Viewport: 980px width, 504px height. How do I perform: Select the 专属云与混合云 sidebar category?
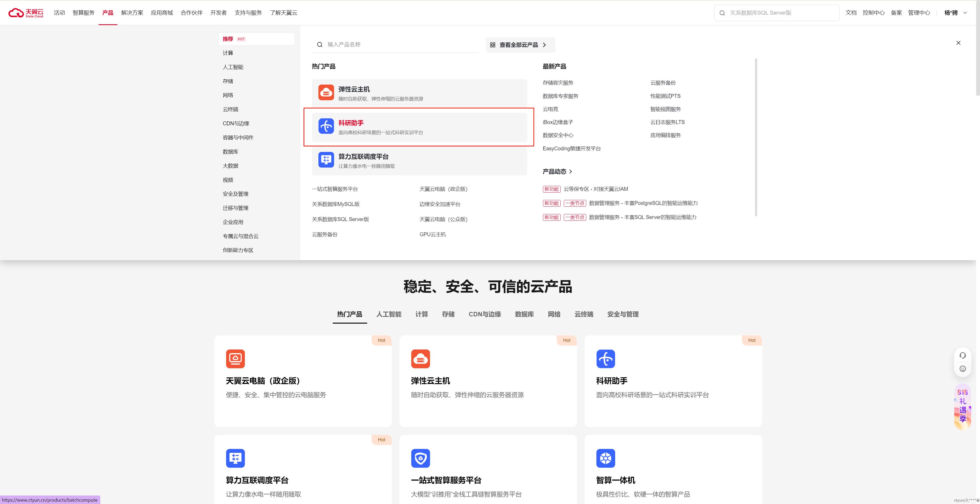click(x=240, y=236)
